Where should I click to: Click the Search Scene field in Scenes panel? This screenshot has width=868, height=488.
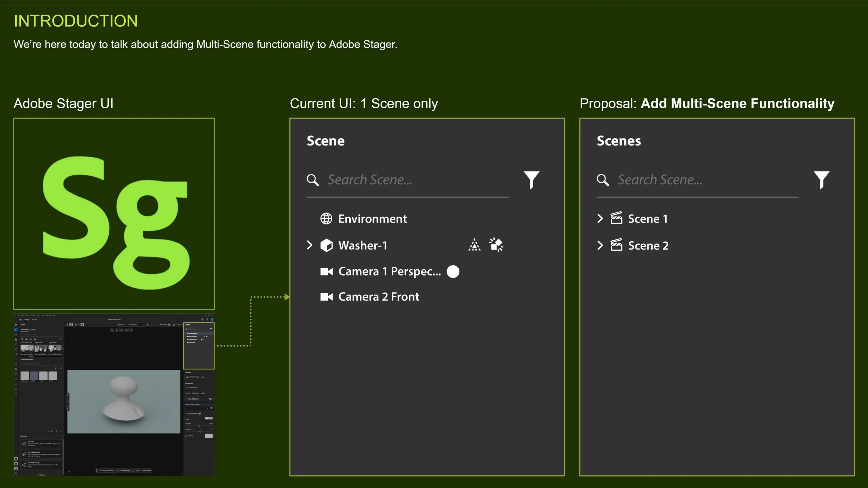coord(701,180)
